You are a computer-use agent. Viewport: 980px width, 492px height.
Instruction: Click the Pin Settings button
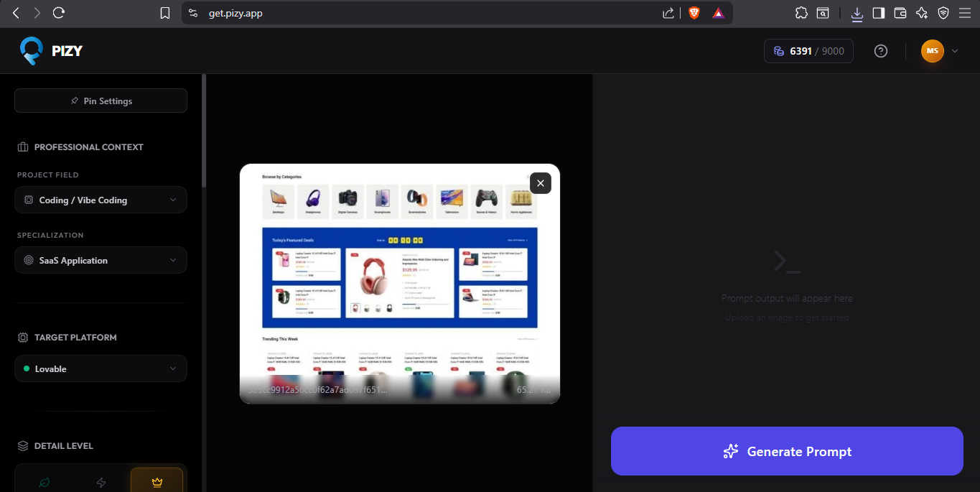coord(101,101)
